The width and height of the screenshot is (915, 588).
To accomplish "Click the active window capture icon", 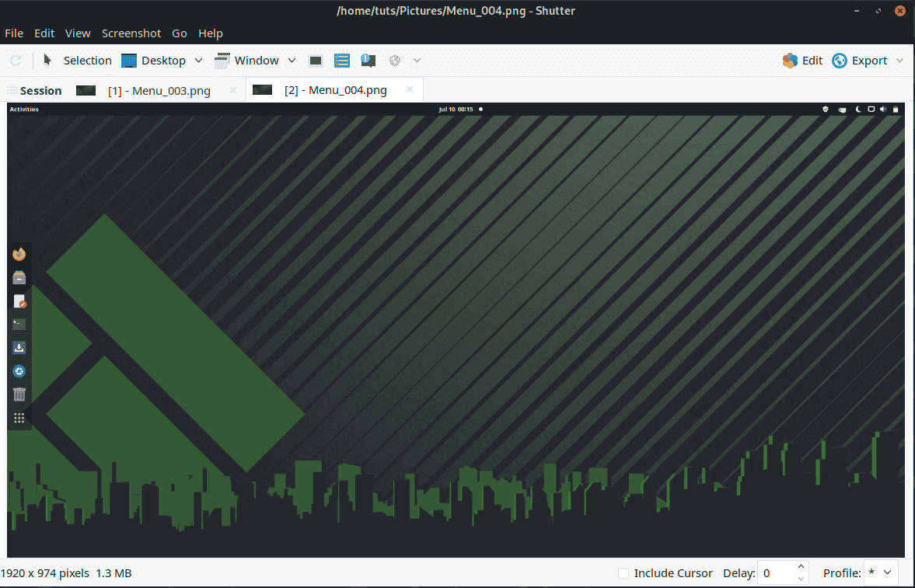I will 316,61.
